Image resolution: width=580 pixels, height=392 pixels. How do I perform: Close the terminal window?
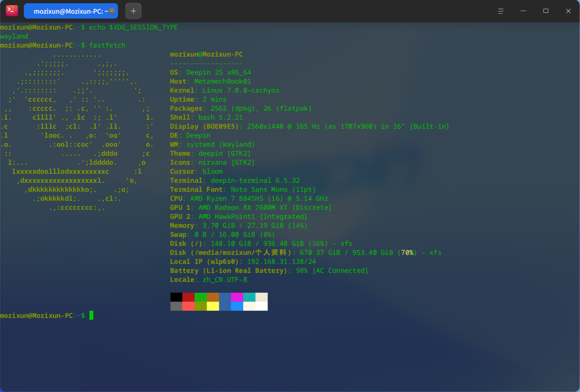tap(568, 11)
